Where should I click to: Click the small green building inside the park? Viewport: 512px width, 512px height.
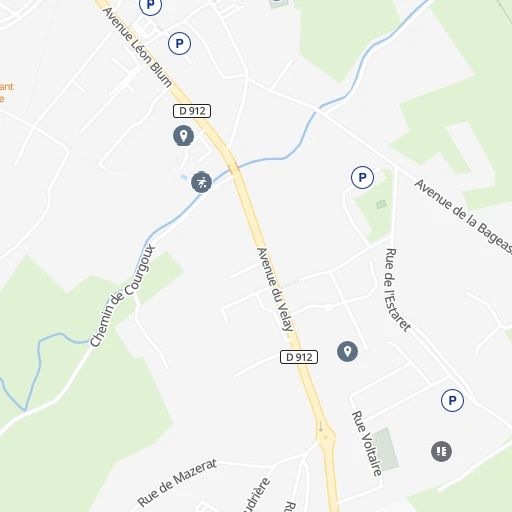tap(381, 204)
